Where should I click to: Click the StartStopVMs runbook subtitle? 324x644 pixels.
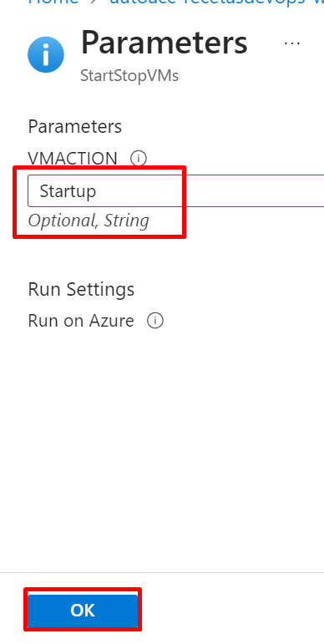129,76
